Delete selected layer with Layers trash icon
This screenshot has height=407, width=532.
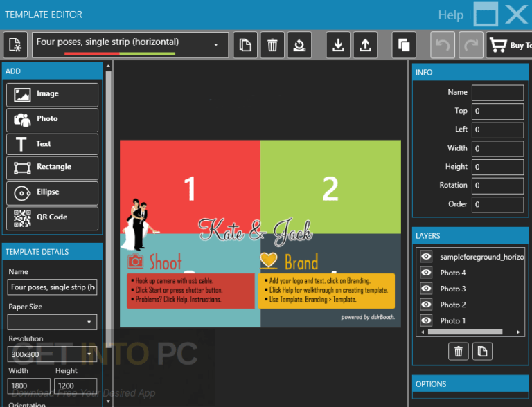(459, 352)
